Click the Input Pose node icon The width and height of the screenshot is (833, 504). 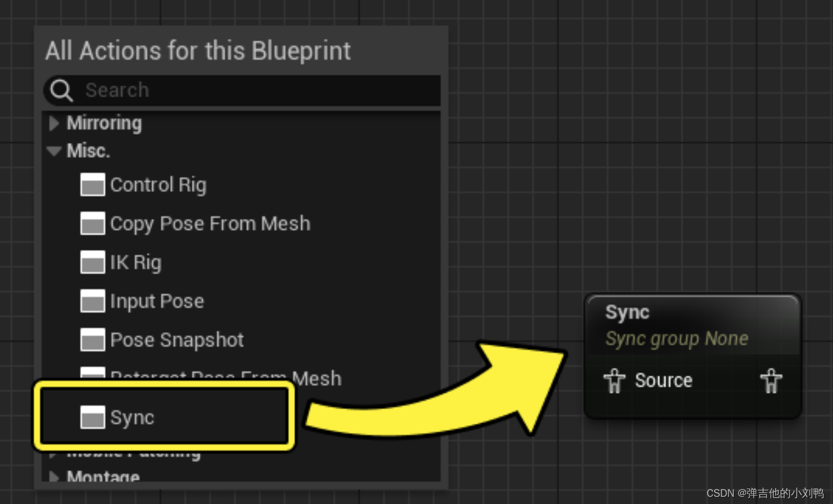pos(92,301)
